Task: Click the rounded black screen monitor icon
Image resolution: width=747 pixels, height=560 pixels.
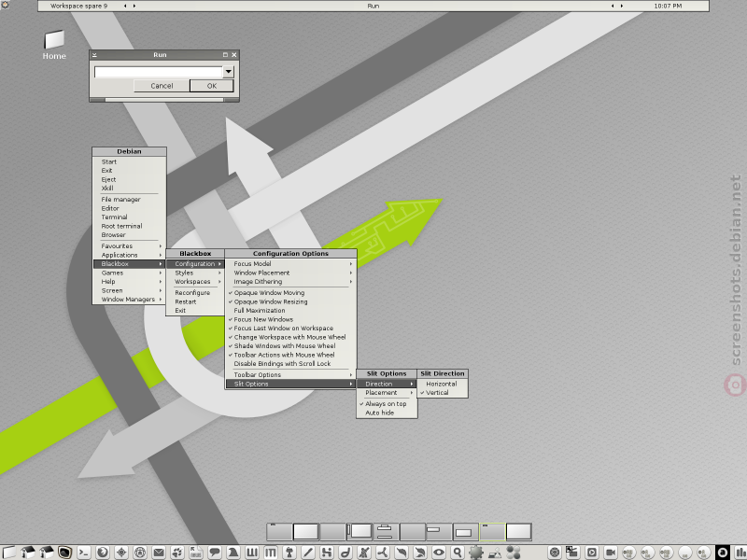Action: point(64,553)
